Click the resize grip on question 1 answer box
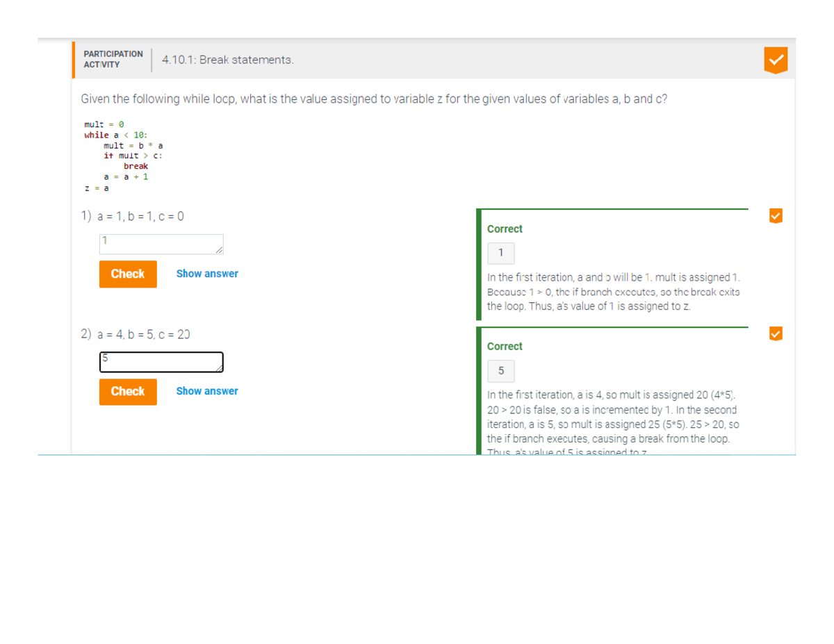This screenshot has width=834, height=644. 220,249
